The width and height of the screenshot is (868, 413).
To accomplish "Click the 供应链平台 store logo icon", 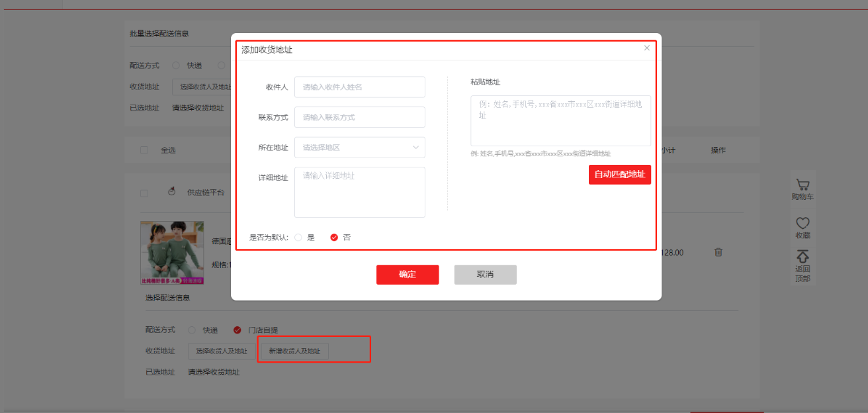I will pyautogui.click(x=172, y=192).
